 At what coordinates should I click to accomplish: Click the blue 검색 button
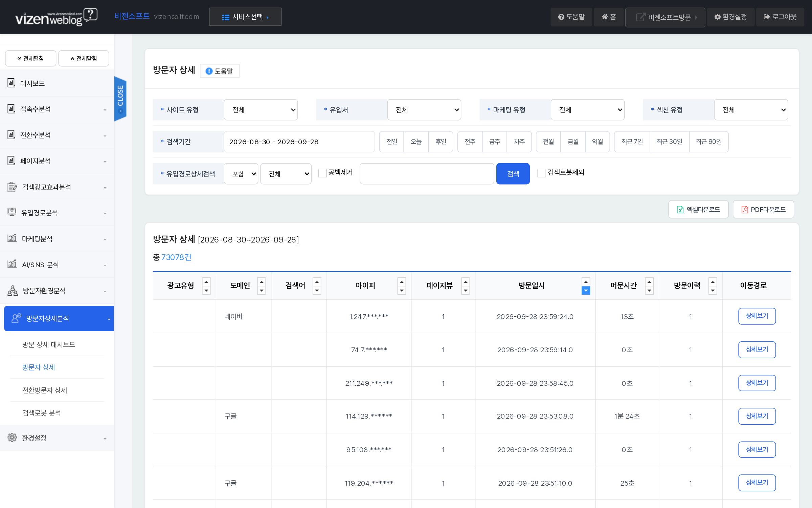point(513,174)
